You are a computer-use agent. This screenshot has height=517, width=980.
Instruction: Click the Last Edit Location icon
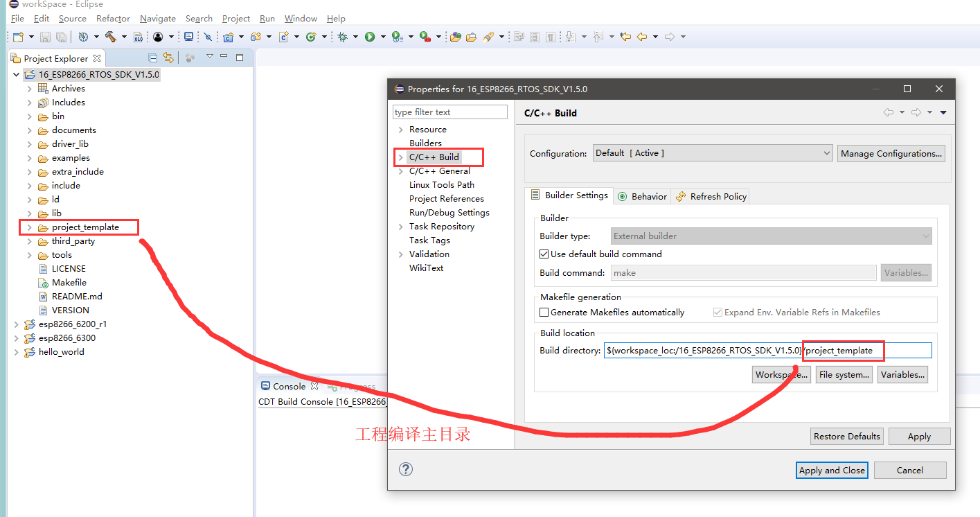pos(625,37)
